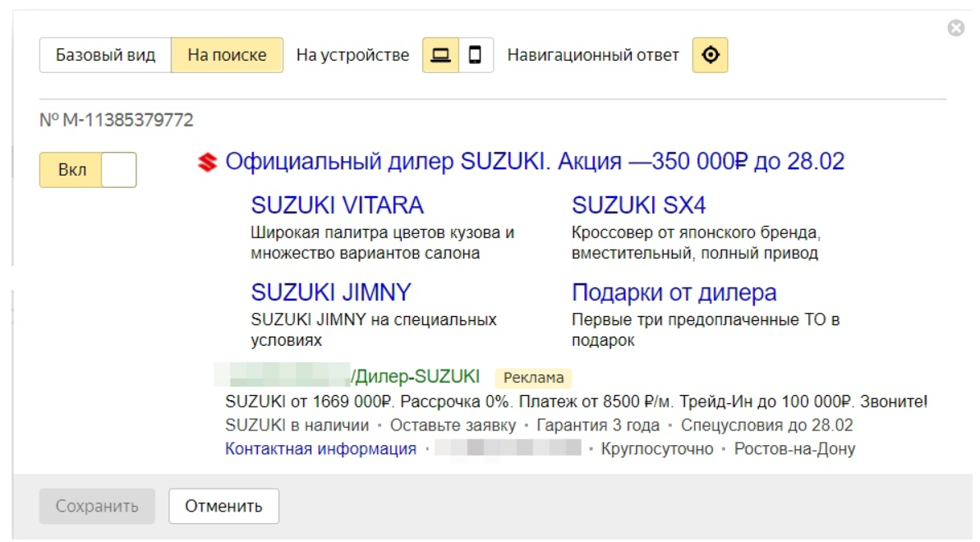The width and height of the screenshot is (980, 542).
Task: Open the ad headline Официальный дилер SUZUKI
Action: point(535,161)
